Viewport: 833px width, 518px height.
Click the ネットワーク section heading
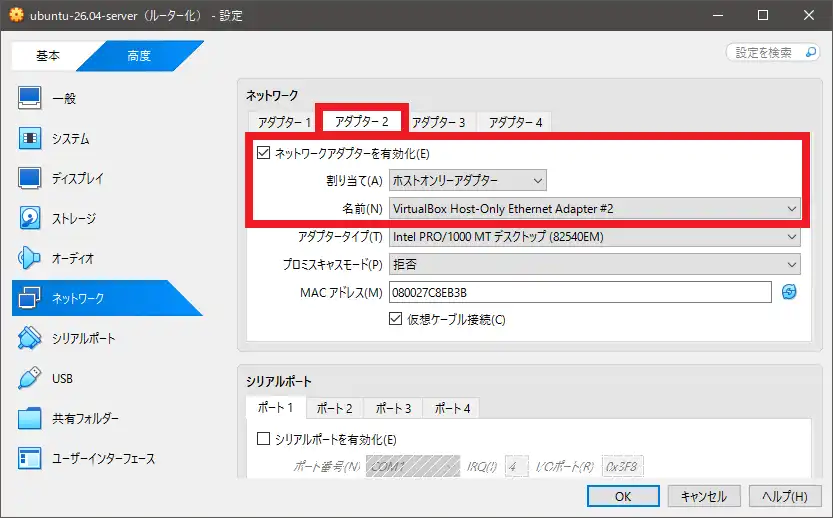click(x=272, y=95)
